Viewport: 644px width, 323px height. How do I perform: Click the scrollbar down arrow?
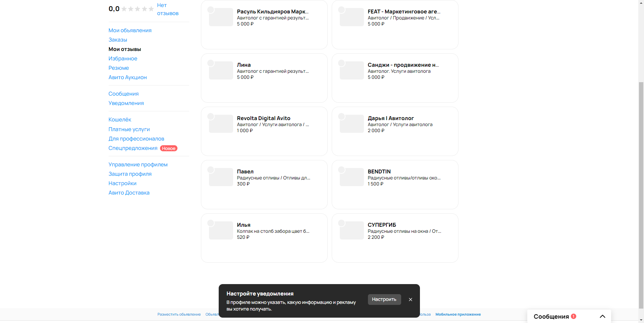click(x=641, y=320)
